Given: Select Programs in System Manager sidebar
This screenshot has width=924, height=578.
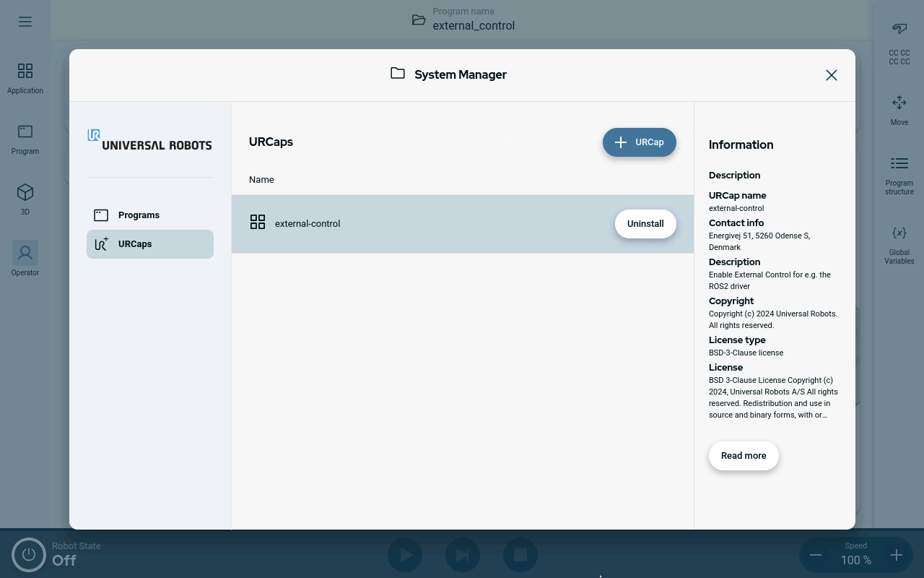Looking at the screenshot, I should 150,215.
